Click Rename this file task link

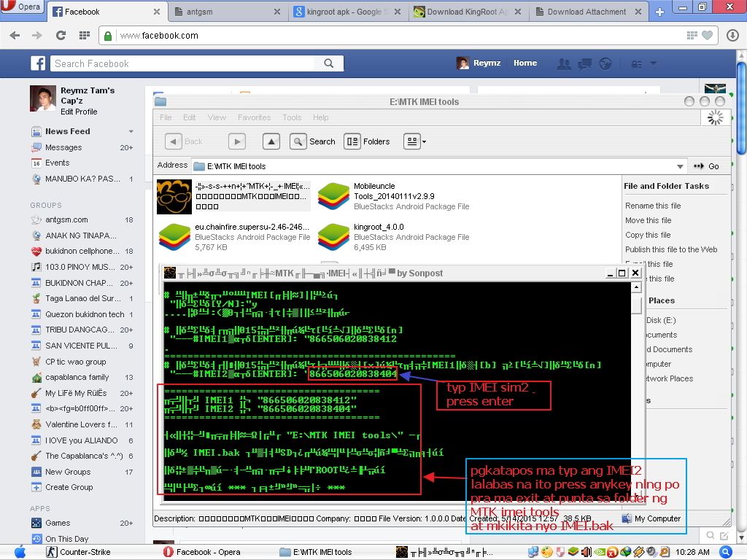[x=652, y=206]
